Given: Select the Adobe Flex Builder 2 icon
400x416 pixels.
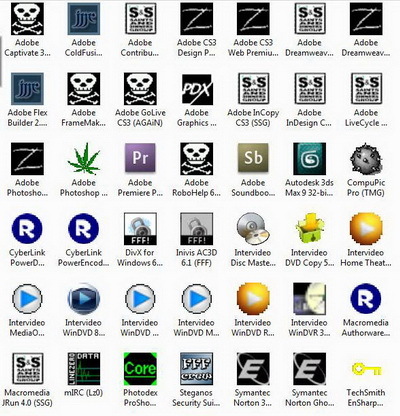Looking at the screenshot, I should pos(27,89).
